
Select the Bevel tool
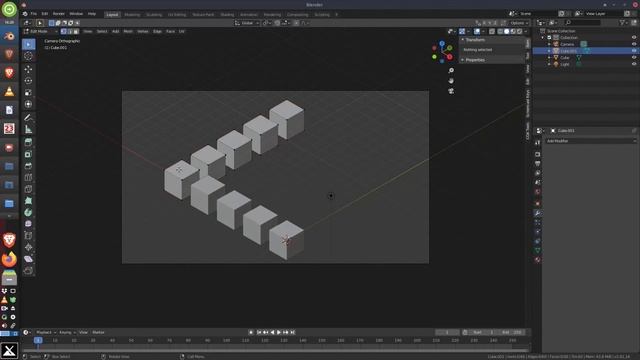point(28,166)
